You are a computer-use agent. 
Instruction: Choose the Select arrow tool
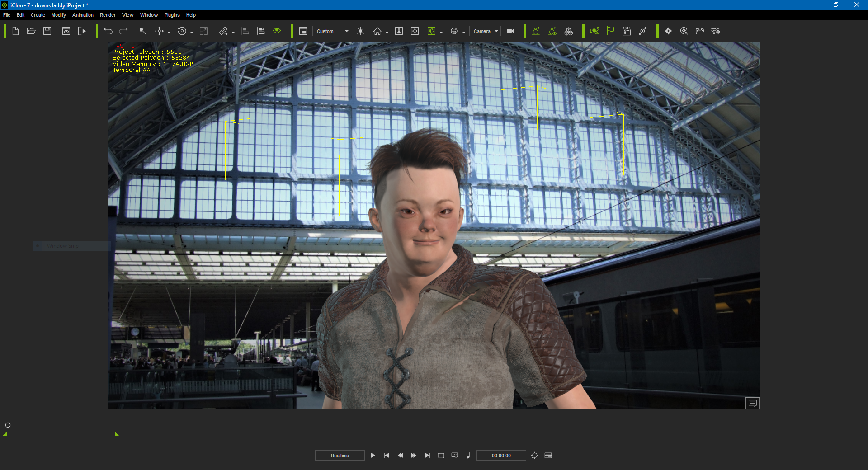click(x=142, y=31)
